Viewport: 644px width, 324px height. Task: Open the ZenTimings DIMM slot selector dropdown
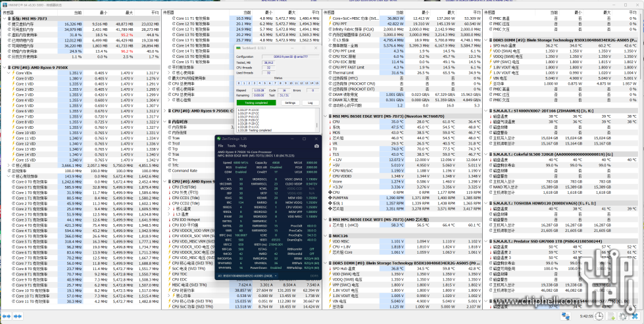tap(247, 276)
